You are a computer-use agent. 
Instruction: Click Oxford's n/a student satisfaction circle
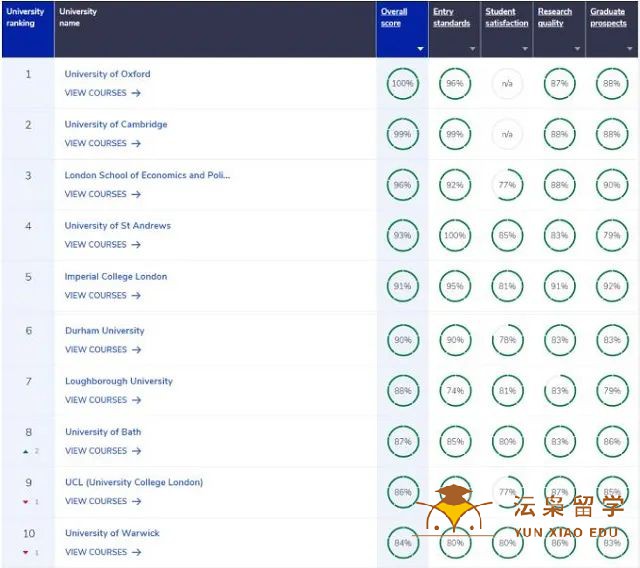click(507, 84)
